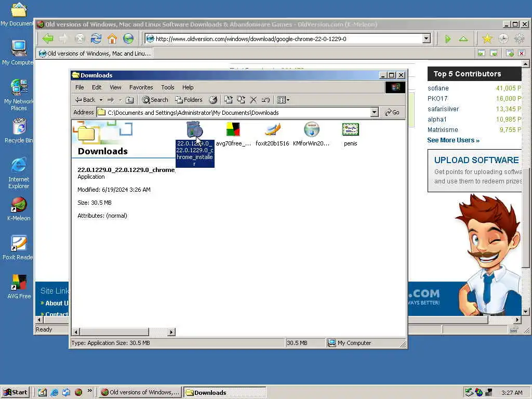Click Explorer History icon

pyautogui.click(x=212, y=100)
